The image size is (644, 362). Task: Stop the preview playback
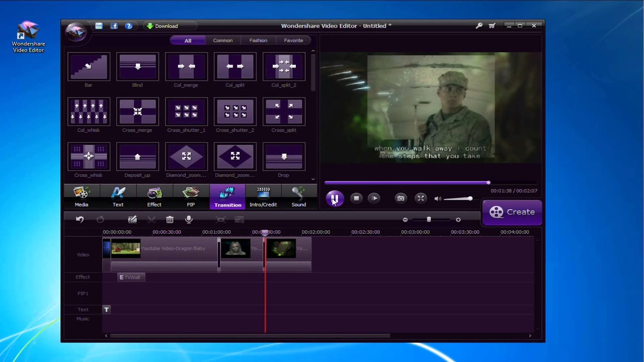click(x=356, y=198)
